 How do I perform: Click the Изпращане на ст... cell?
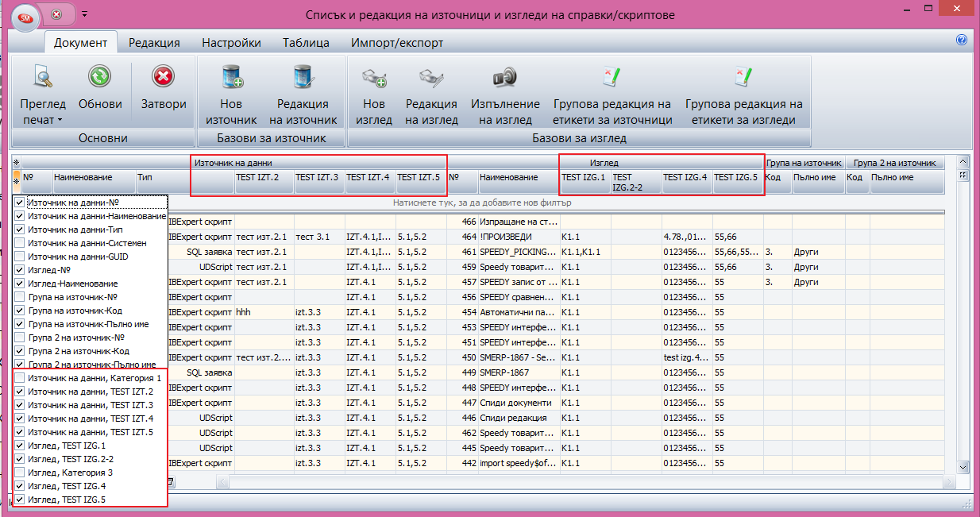coord(519,222)
